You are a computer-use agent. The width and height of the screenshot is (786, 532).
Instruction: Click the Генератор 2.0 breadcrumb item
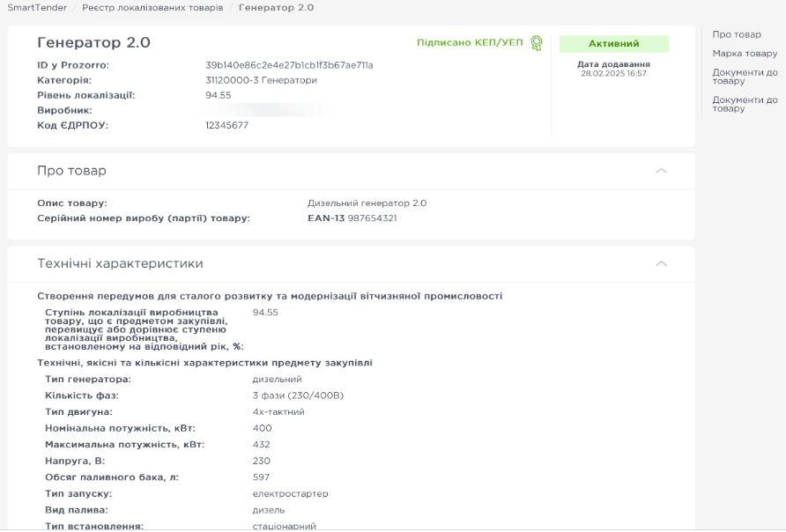[x=276, y=7]
